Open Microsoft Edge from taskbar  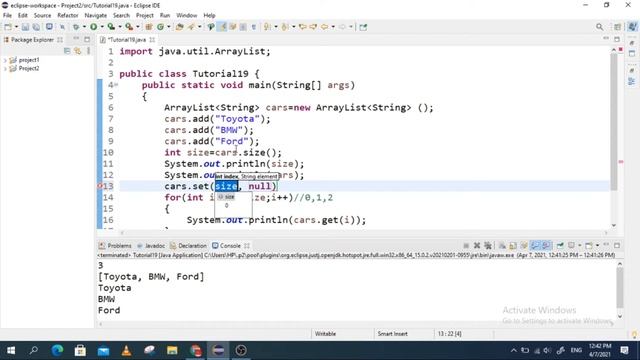[x=57, y=350]
